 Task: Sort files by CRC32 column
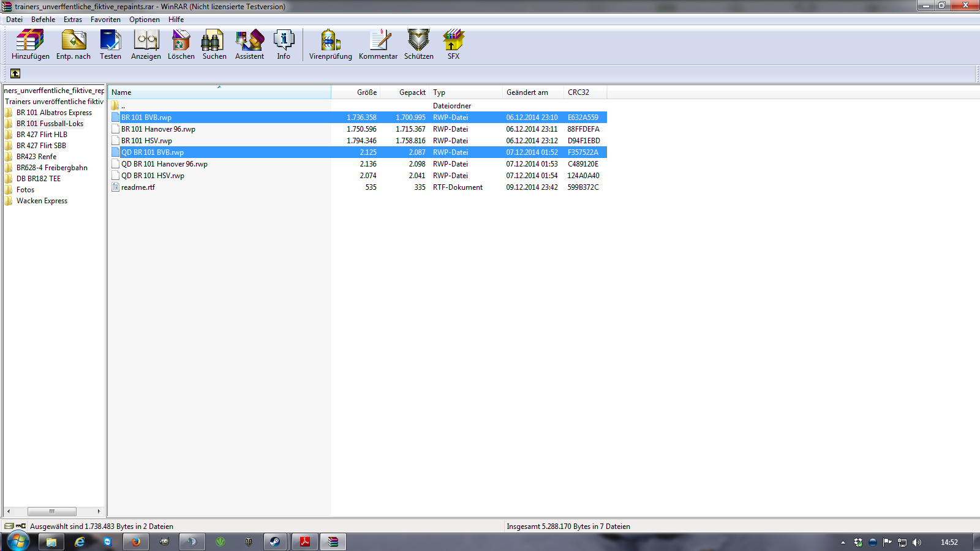point(586,92)
